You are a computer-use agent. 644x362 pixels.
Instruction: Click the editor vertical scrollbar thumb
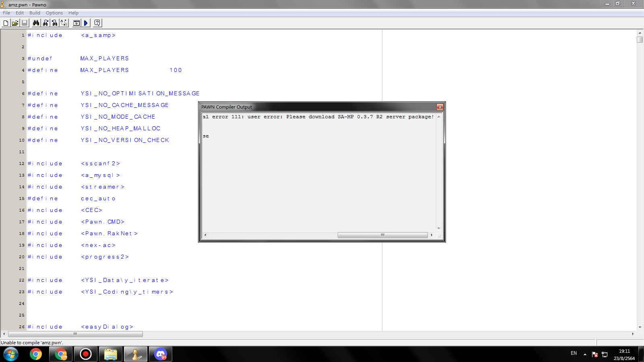pyautogui.click(x=640, y=40)
